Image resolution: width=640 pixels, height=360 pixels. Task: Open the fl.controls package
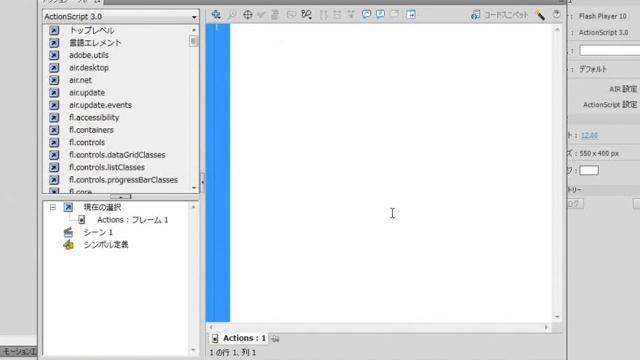[87, 142]
